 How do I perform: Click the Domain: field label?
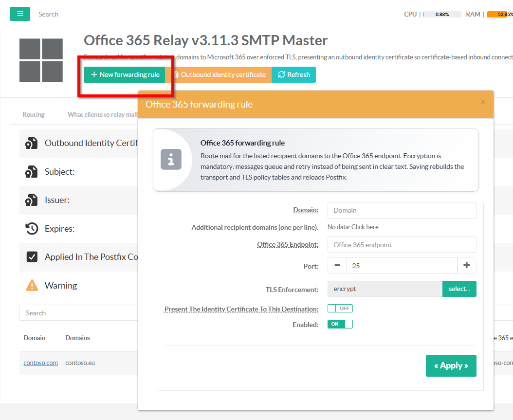point(306,210)
